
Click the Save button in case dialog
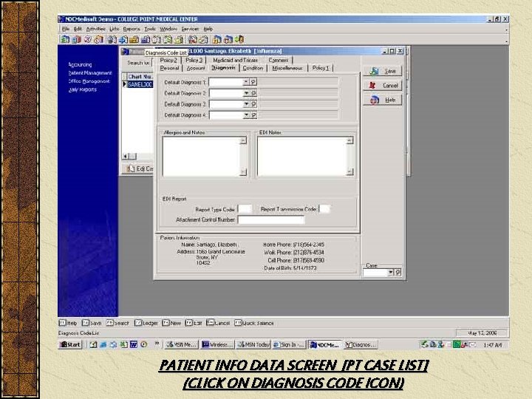(x=383, y=71)
